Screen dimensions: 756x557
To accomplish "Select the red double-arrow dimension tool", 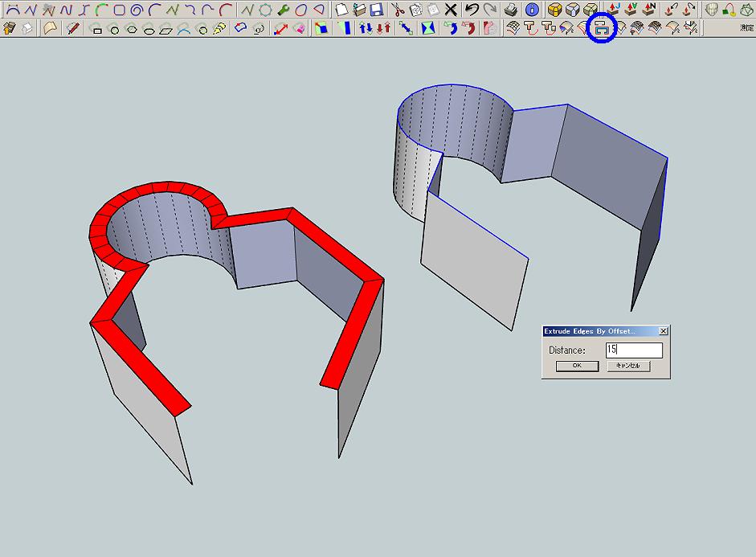I will 280,28.
